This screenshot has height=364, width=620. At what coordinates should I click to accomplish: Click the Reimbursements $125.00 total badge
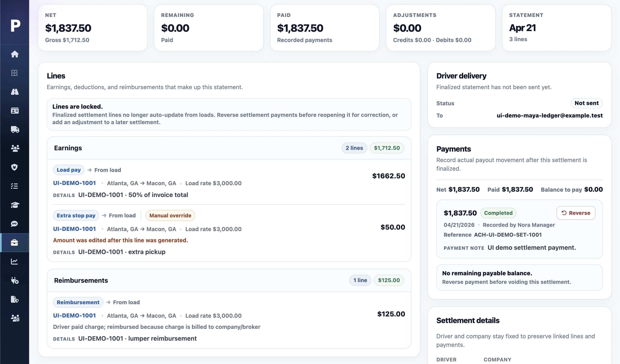[389, 280]
